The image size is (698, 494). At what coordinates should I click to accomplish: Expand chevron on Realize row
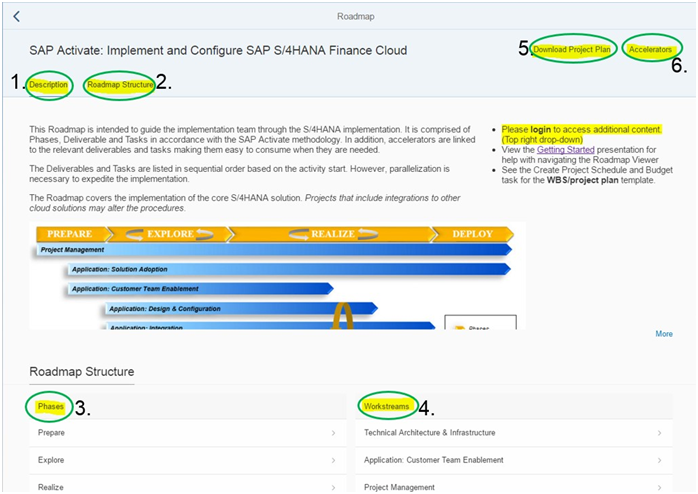[x=333, y=488]
